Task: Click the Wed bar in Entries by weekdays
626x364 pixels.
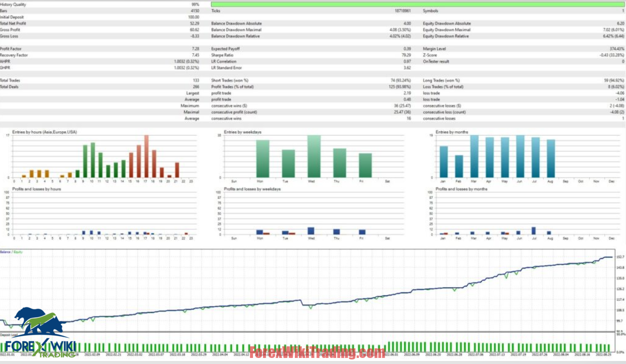Action: (314, 156)
